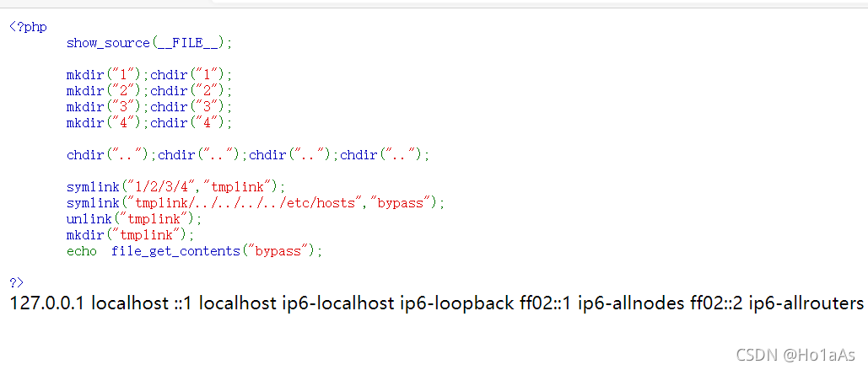Click the line with four chdir("..") calls
Screen dimensions: 868x370
(248, 155)
